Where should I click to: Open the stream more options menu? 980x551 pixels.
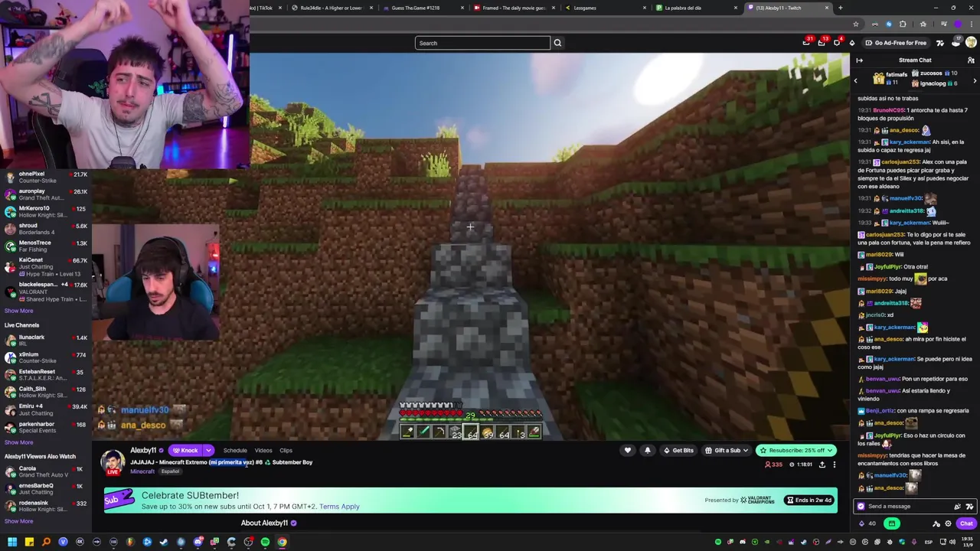click(x=834, y=465)
